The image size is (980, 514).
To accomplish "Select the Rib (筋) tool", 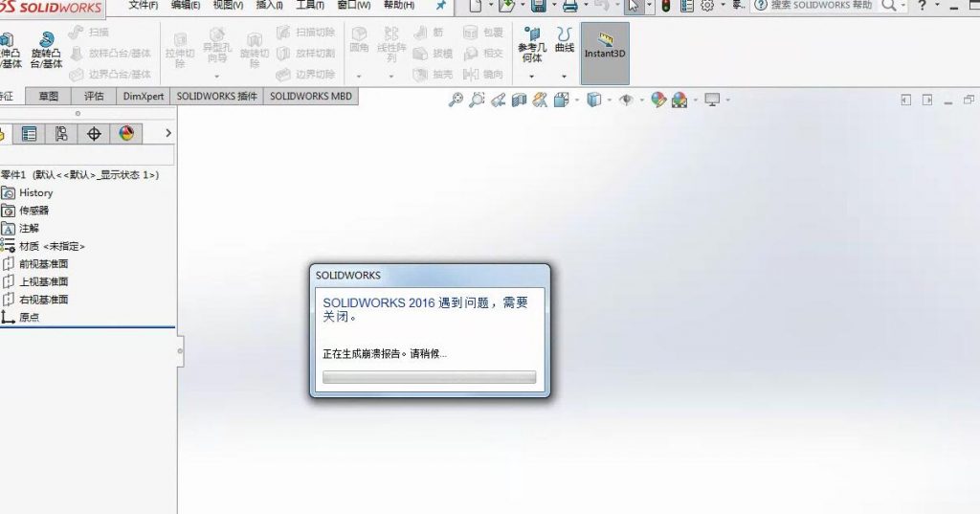I will (x=429, y=32).
